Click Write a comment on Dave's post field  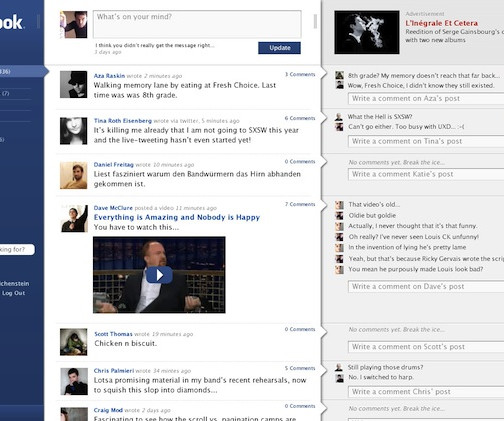tap(426, 287)
